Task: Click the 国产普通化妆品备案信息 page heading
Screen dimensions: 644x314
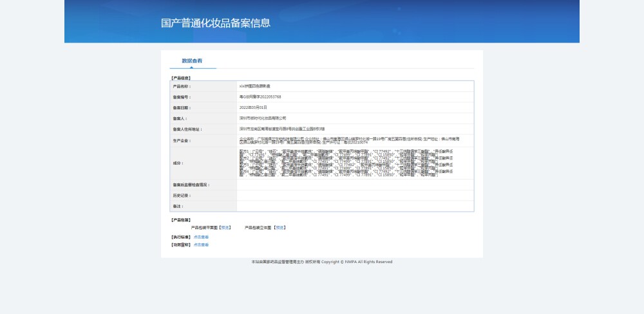Action: pyautogui.click(x=216, y=23)
